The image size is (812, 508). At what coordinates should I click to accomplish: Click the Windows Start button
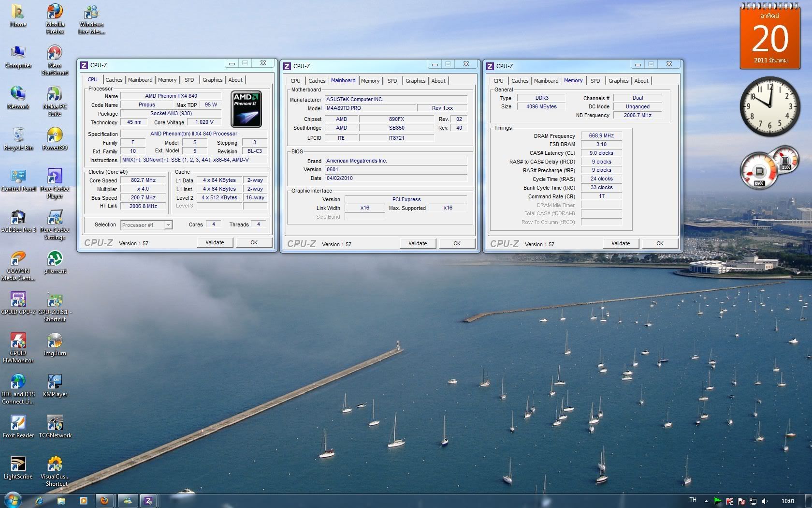tap(13, 500)
